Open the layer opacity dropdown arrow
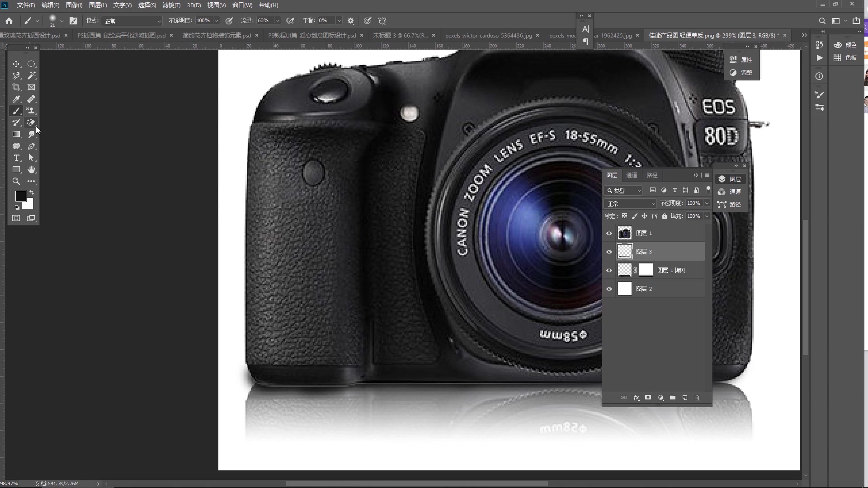 point(707,203)
